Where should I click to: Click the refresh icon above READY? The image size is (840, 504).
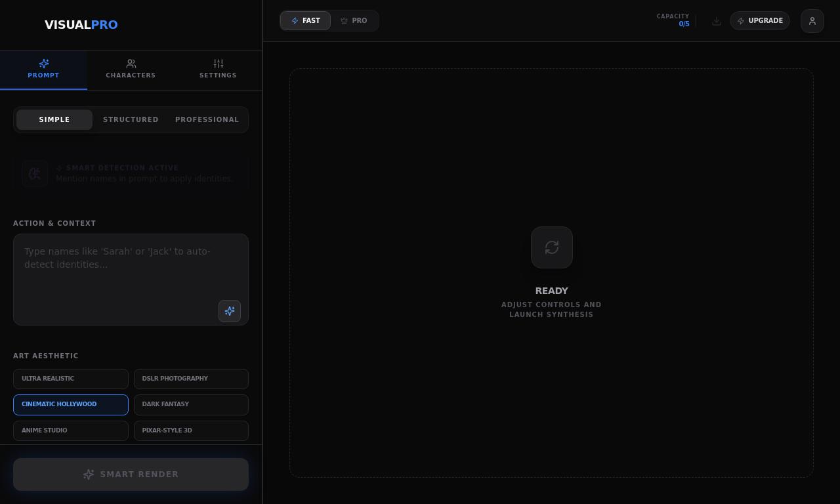[551, 247]
